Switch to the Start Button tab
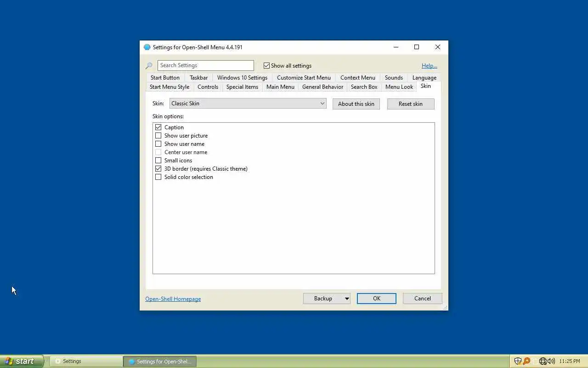The image size is (588, 368). point(165,77)
